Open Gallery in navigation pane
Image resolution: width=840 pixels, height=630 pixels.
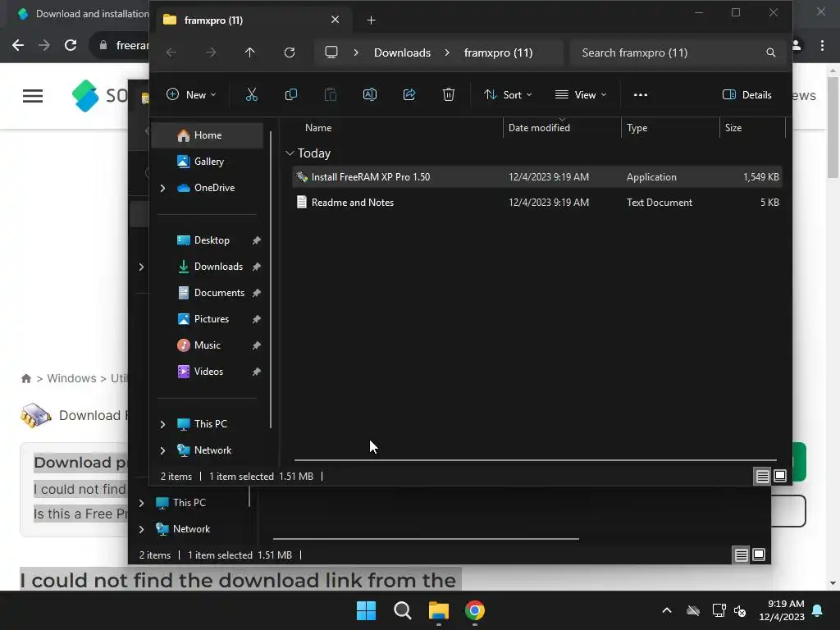click(208, 162)
